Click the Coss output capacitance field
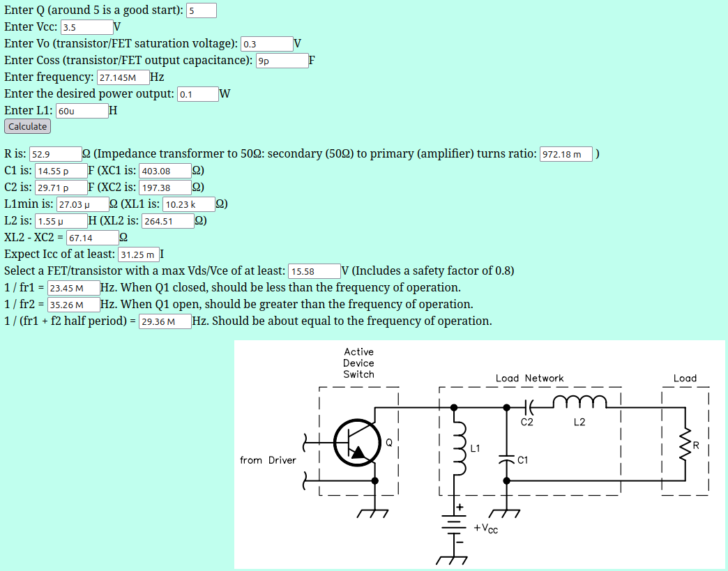The width and height of the screenshot is (728, 571). (282, 61)
